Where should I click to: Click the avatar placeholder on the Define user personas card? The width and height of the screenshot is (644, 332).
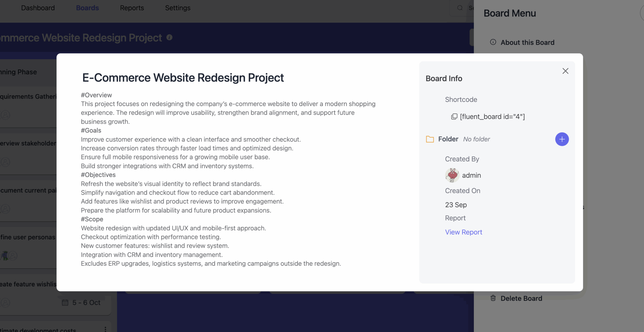13,256
